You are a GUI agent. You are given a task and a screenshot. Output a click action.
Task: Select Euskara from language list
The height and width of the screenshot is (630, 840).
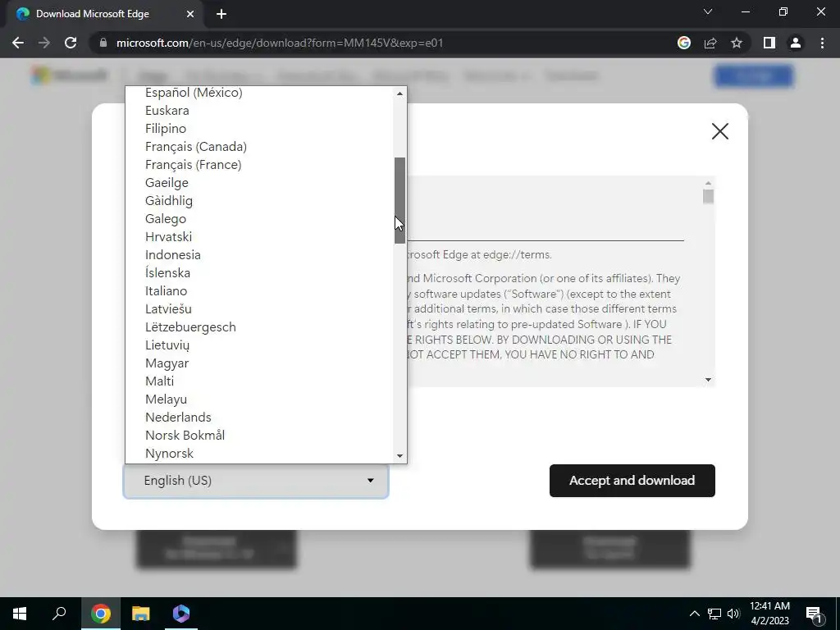[259, 111]
